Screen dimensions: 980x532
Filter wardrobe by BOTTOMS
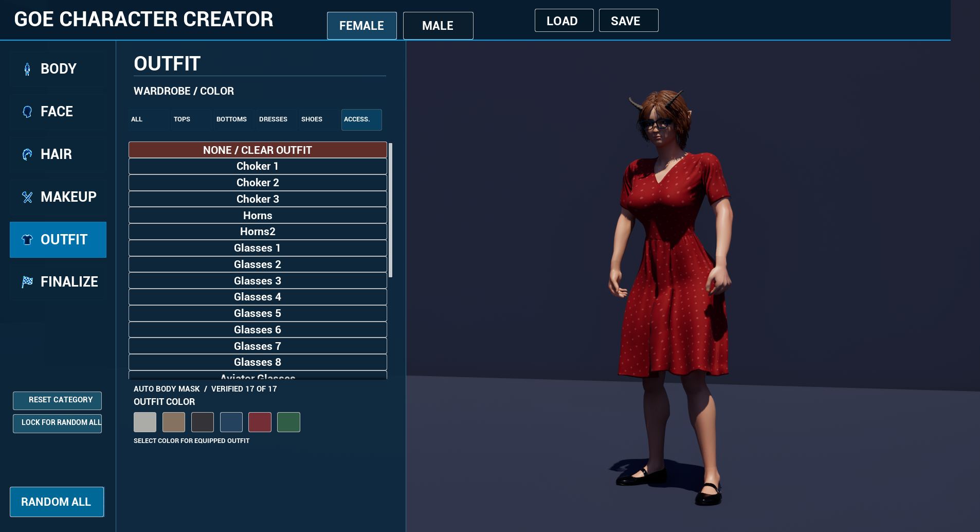(233, 119)
